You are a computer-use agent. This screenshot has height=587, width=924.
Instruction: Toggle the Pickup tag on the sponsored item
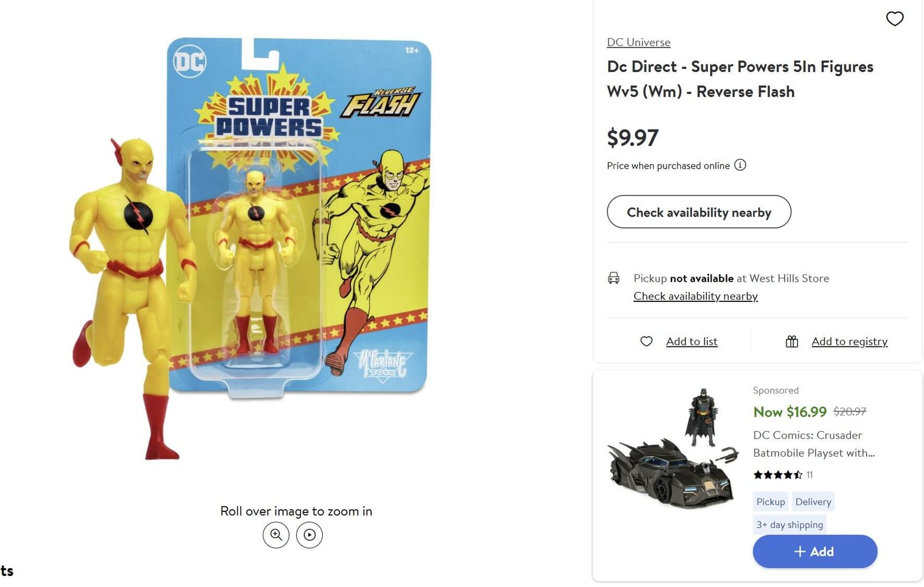770,502
